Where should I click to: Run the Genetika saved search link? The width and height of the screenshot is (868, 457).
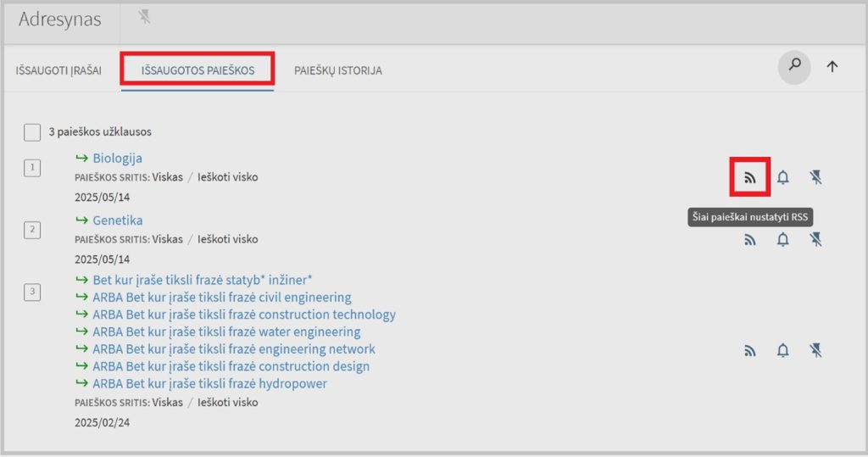tap(117, 220)
